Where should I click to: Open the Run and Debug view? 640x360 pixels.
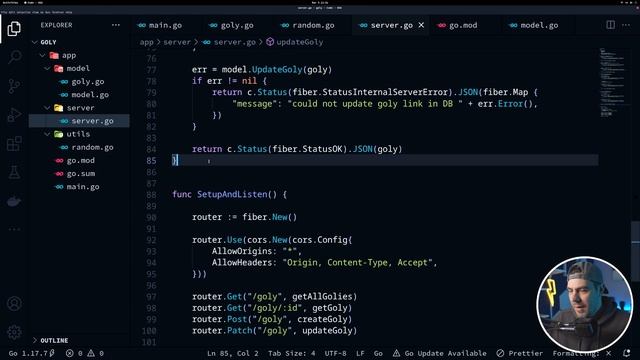pos(14,115)
